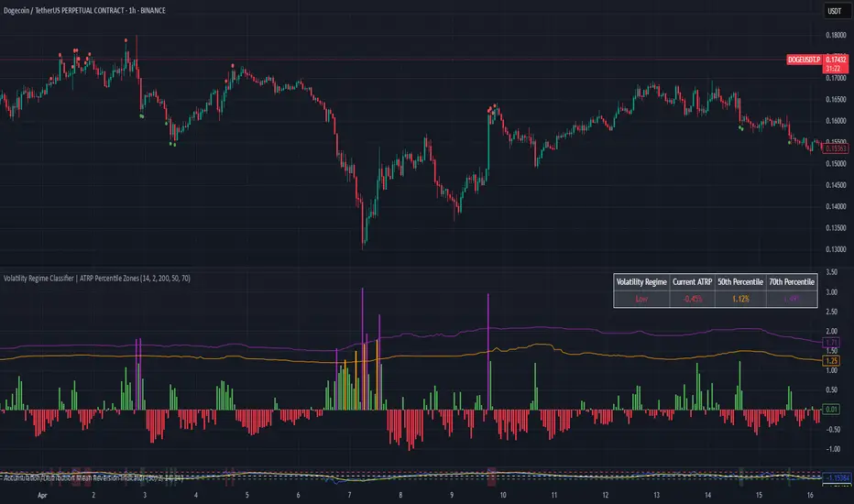Click the 0.15000 price axis label

pyautogui.click(x=836, y=163)
